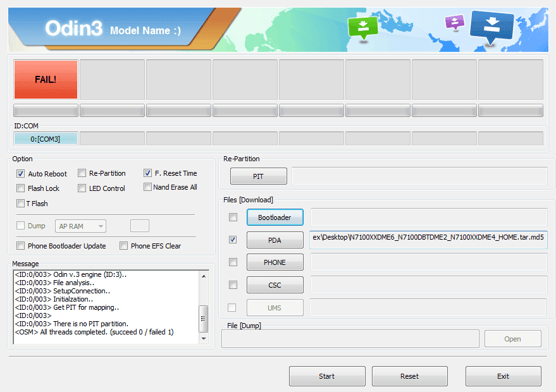Image resolution: width=556 pixels, height=392 pixels.
Task: Click the PIT button
Action: pos(259,176)
